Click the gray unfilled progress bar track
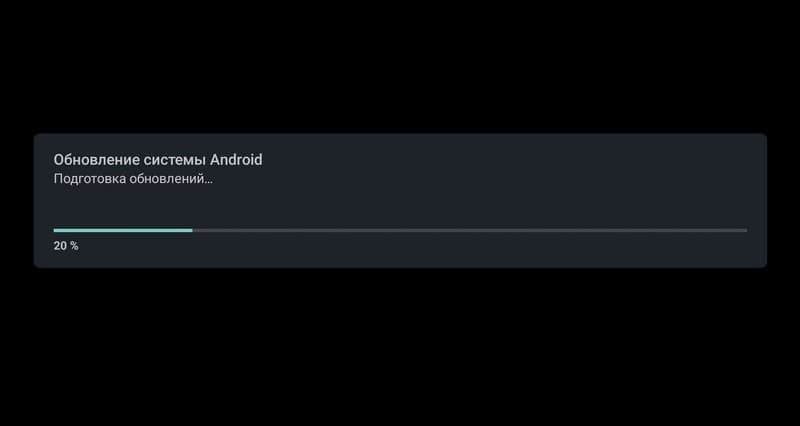The width and height of the screenshot is (800, 426). 469,230
